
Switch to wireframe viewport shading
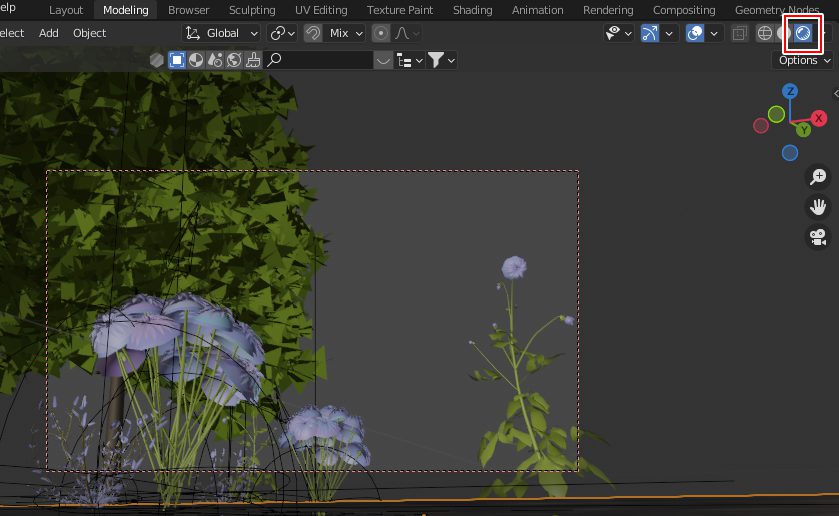pos(765,33)
